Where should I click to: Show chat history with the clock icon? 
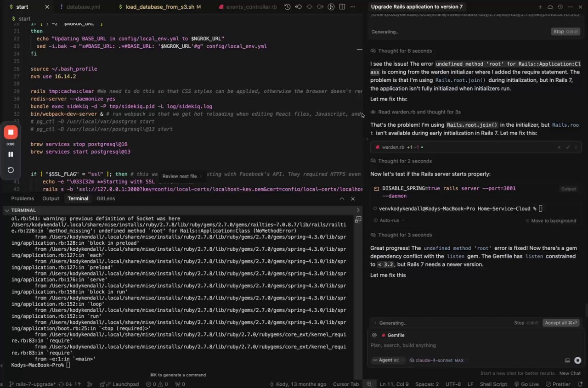coord(560,7)
